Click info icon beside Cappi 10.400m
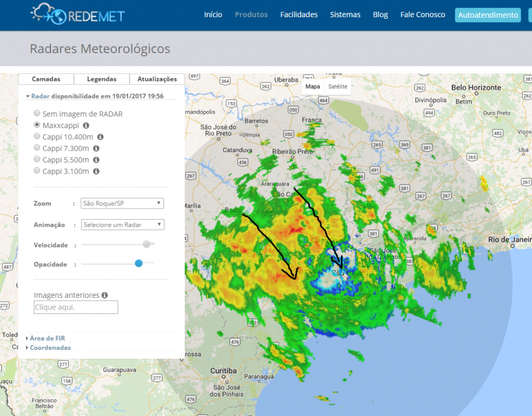Image resolution: width=532 pixels, height=416 pixels. click(100, 136)
